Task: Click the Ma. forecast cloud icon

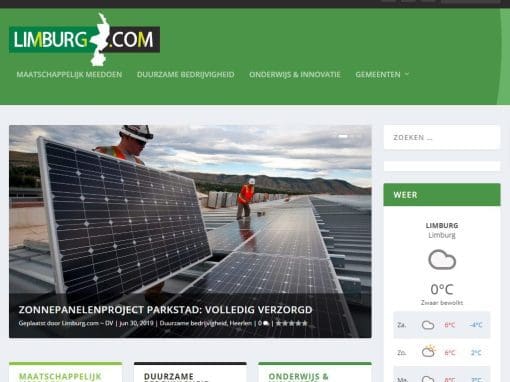Action: [x=428, y=379]
